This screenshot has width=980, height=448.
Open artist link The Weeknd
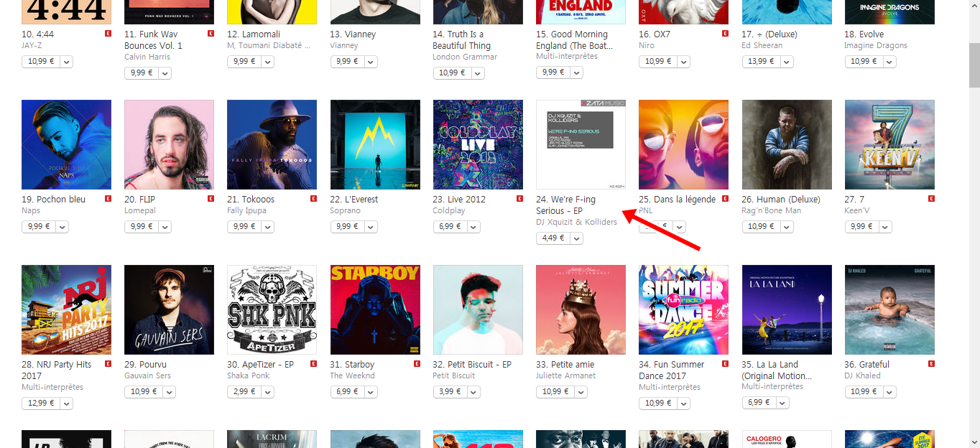pos(352,375)
